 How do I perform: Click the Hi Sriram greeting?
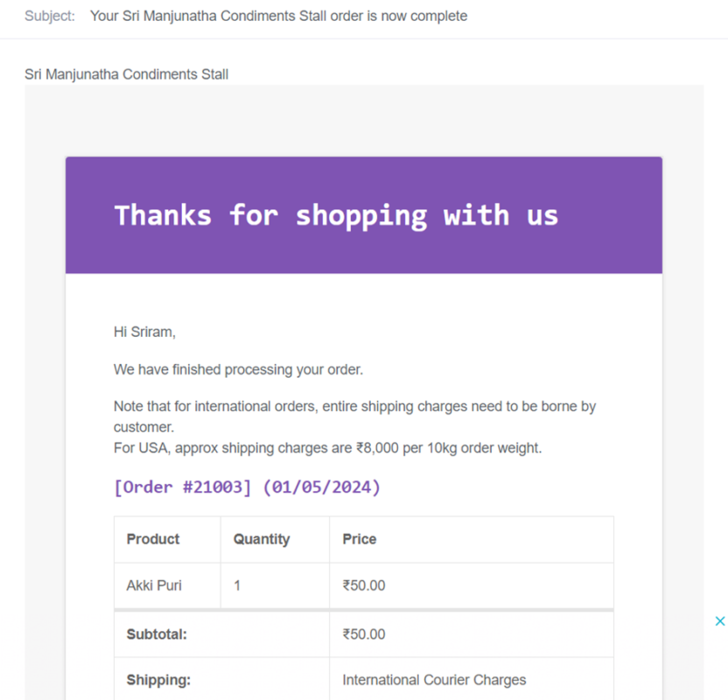(x=144, y=332)
